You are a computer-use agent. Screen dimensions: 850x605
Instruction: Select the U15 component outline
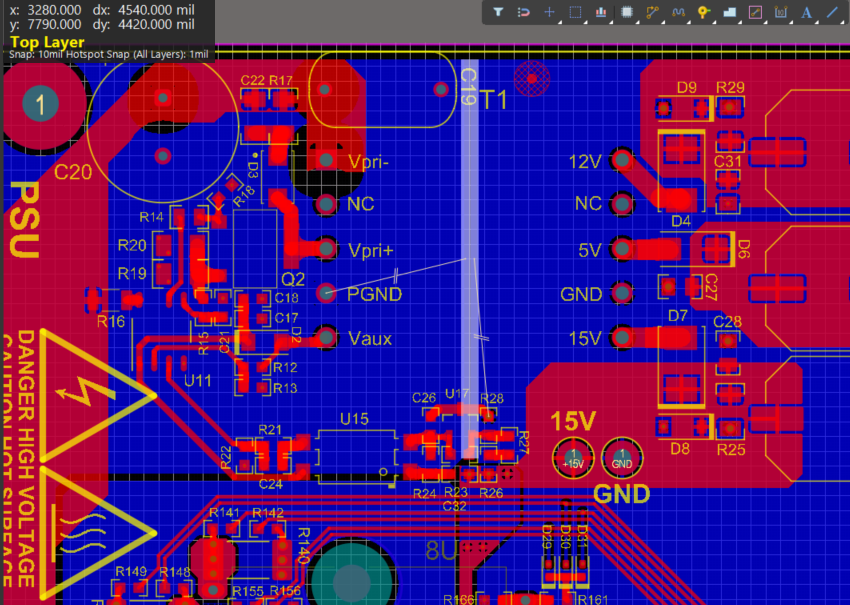click(x=356, y=456)
